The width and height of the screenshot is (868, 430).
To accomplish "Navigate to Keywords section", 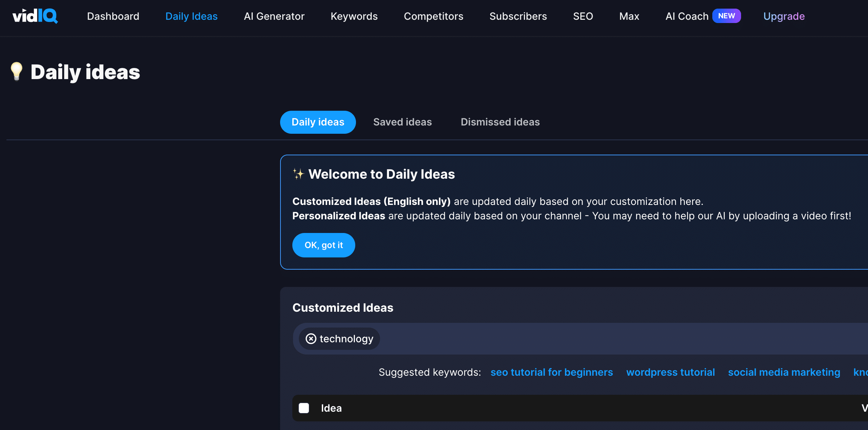I will pyautogui.click(x=354, y=15).
